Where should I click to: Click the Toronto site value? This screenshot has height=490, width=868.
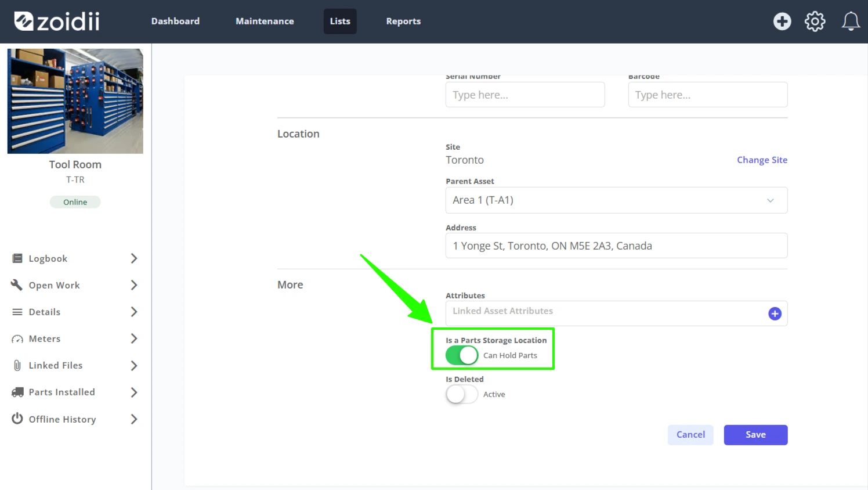click(465, 160)
